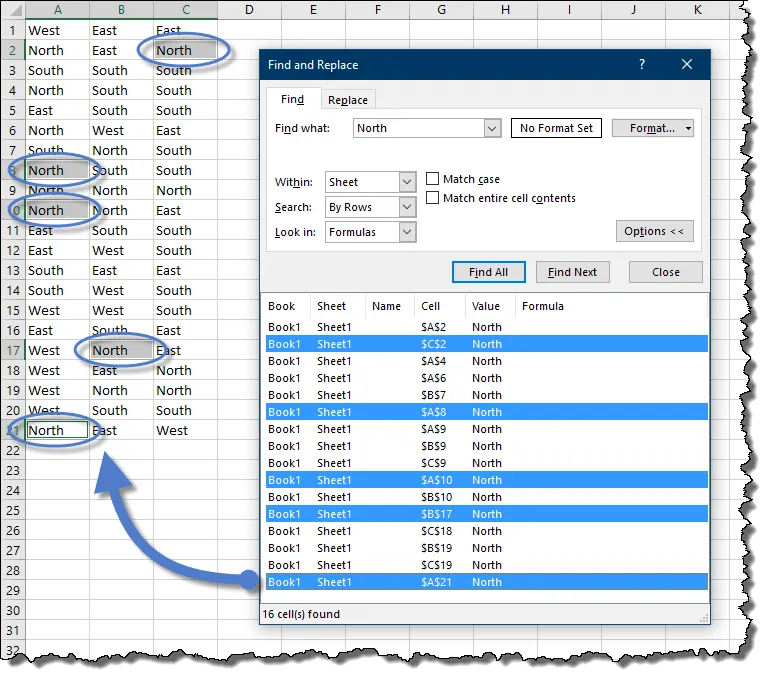
Task: Click the Find Next button
Action: pos(572,272)
